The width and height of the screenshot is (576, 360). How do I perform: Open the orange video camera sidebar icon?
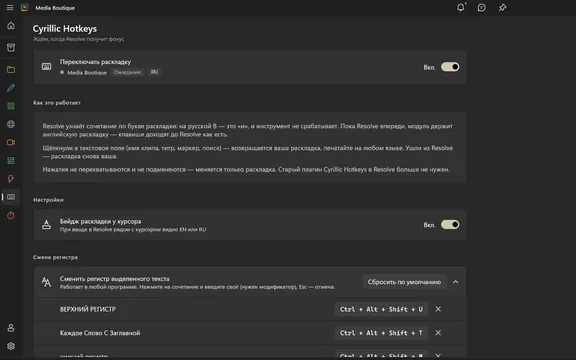11,143
